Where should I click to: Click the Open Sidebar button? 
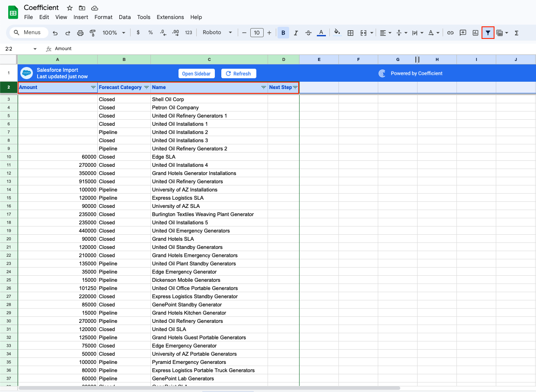coord(196,73)
